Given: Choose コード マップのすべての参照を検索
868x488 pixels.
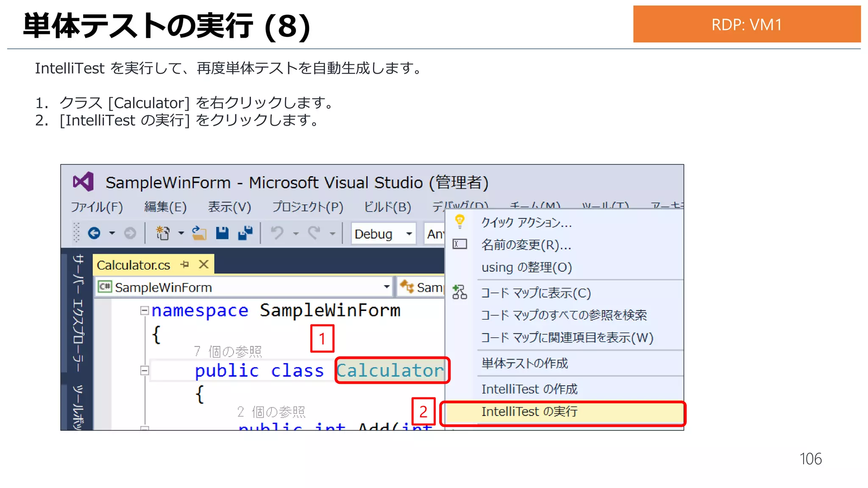Looking at the screenshot, I should 564,315.
